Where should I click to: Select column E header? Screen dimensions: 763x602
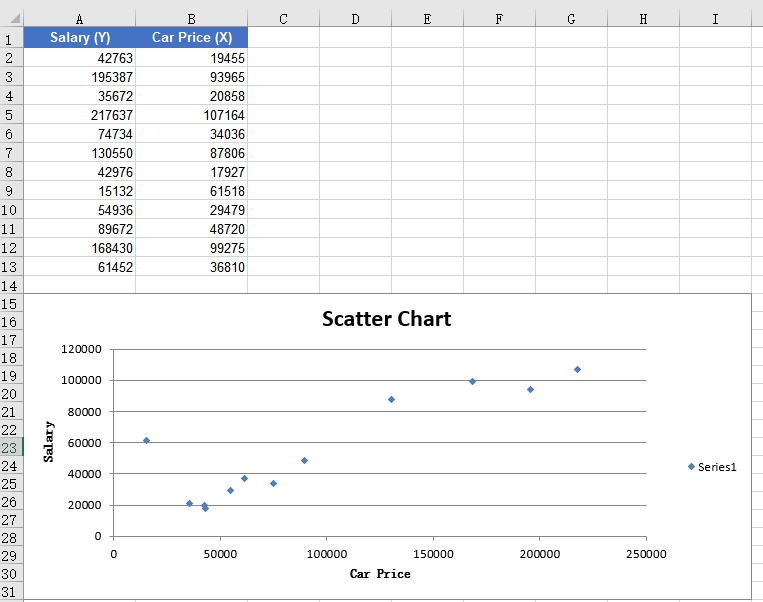(427, 19)
